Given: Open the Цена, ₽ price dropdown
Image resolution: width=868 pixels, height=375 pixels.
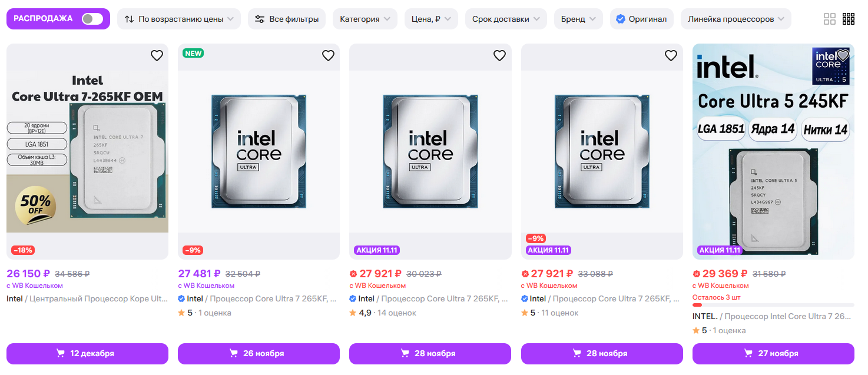Looking at the screenshot, I should pos(431,19).
